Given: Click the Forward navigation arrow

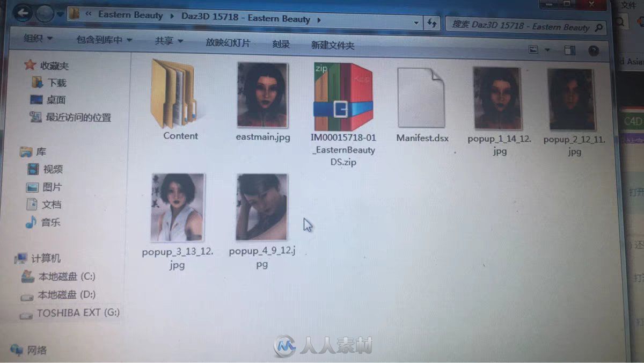Looking at the screenshot, I should click(x=45, y=14).
